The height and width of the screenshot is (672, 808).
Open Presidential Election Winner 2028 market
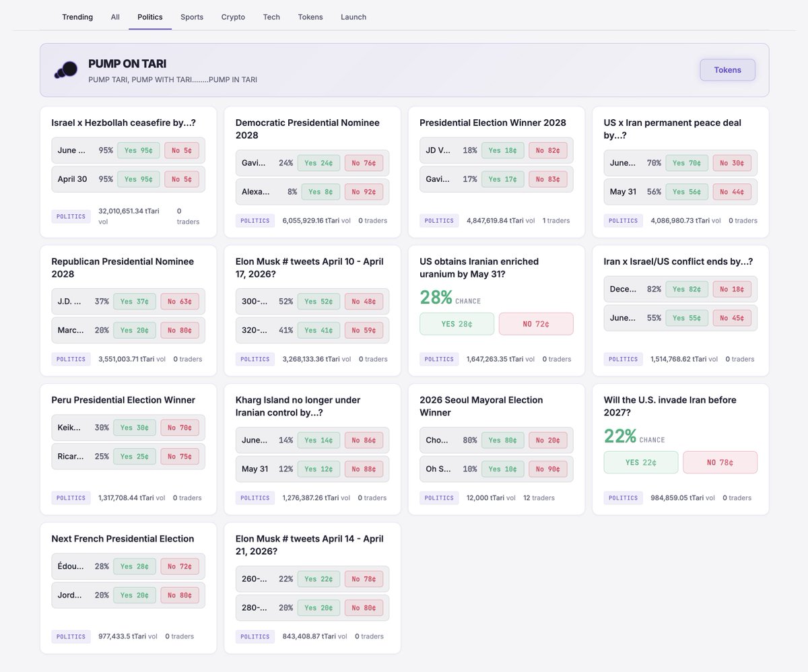493,123
